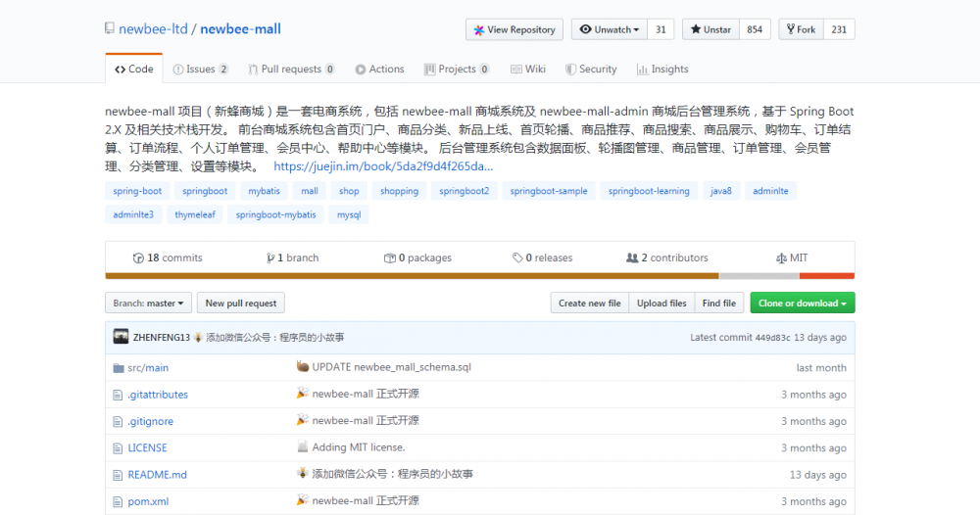View the 18 commits history

168,257
